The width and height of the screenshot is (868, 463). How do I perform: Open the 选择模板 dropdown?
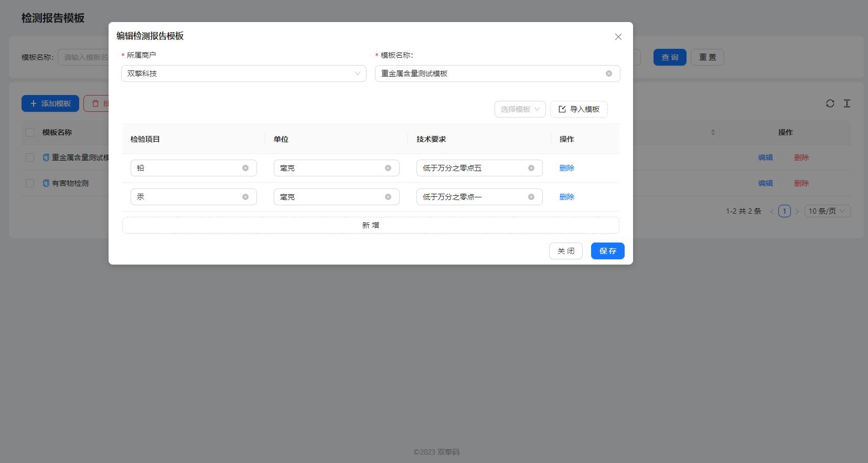pyautogui.click(x=520, y=109)
